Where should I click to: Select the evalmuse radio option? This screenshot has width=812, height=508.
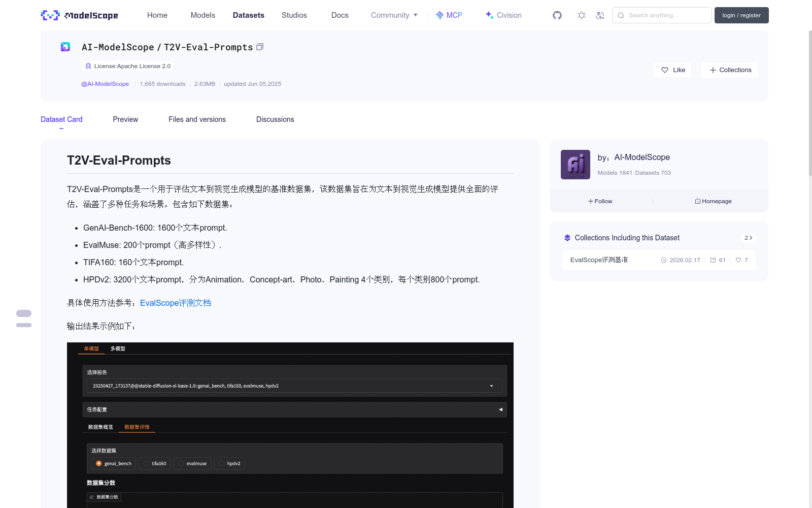[192, 463]
